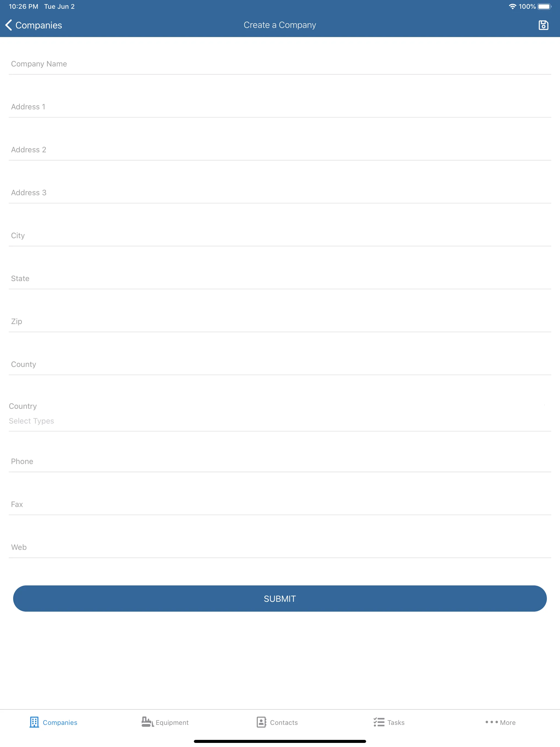Image resolution: width=560 pixels, height=747 pixels.
Task: Tap the Address 1 input field
Action: click(280, 107)
